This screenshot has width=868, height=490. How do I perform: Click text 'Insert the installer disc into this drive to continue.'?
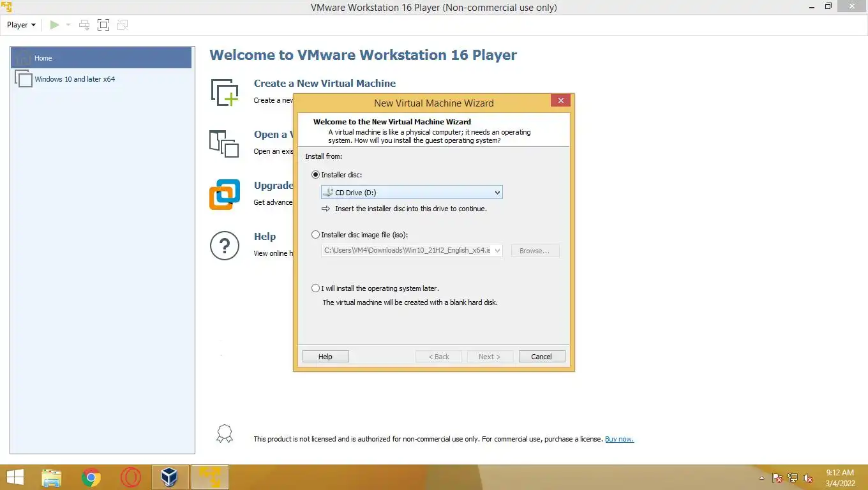click(x=410, y=209)
